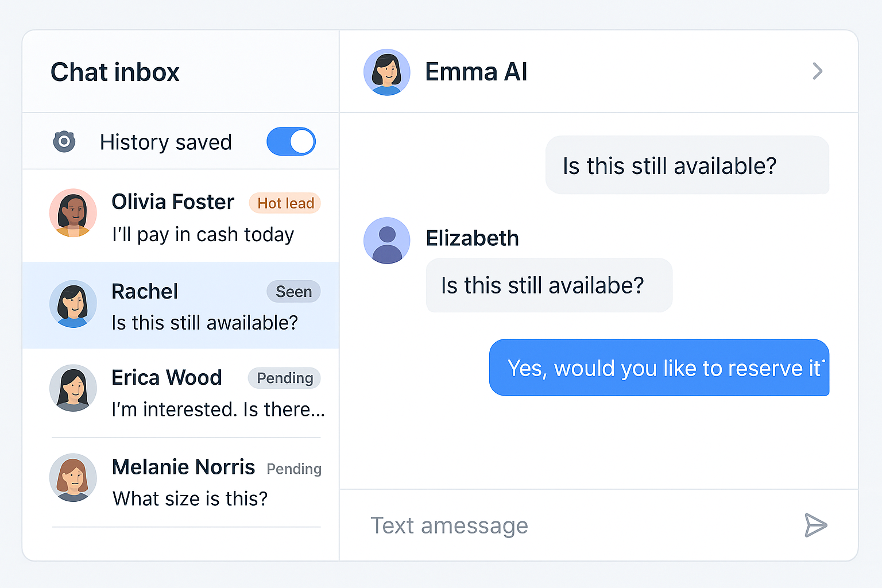
Task: Click the blue reserve reply bubble
Action: [x=659, y=367]
